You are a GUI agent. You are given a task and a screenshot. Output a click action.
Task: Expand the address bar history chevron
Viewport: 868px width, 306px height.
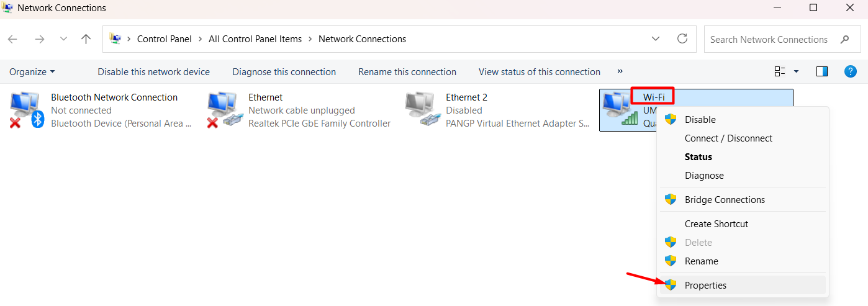pos(656,38)
